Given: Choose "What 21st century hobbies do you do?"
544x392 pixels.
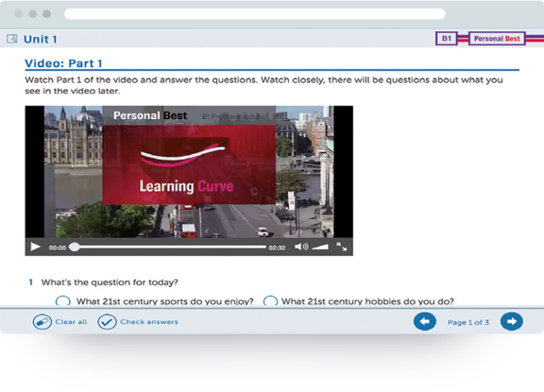Looking at the screenshot, I should click(x=270, y=301).
